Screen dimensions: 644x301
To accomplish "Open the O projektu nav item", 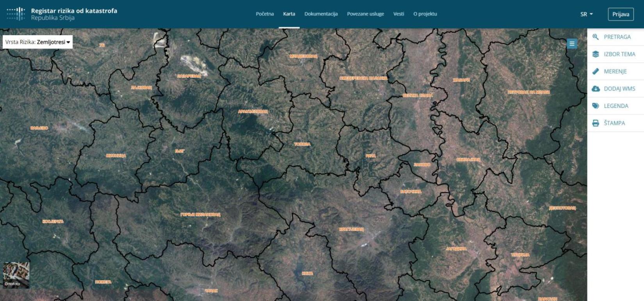I will (x=425, y=14).
